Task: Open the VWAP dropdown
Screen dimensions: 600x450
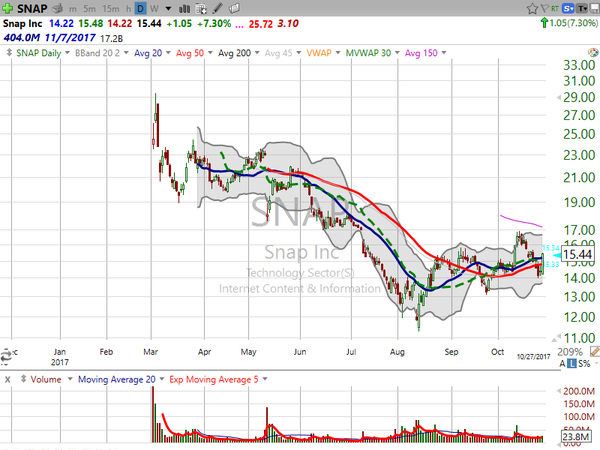Action: coord(338,52)
